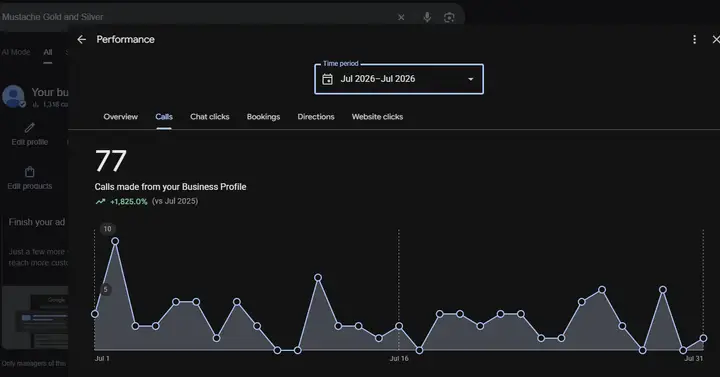This screenshot has width=720, height=377.
Task: Click the first data point at Jul 1
Action: coord(95,314)
